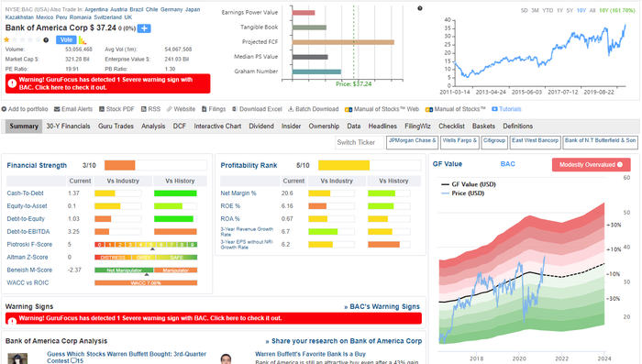642x364 pixels.
Task: Open the Guru Trades tab
Action: (116, 127)
